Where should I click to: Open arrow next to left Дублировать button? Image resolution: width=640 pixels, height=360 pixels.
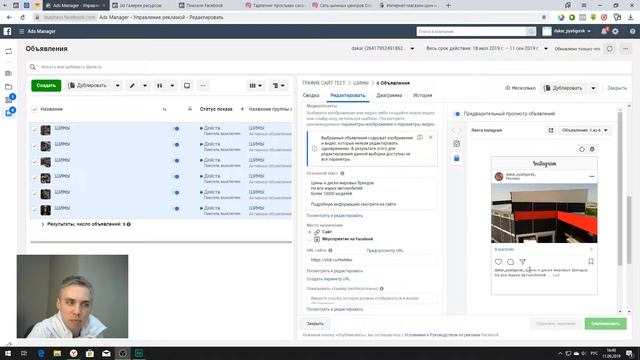[118, 86]
